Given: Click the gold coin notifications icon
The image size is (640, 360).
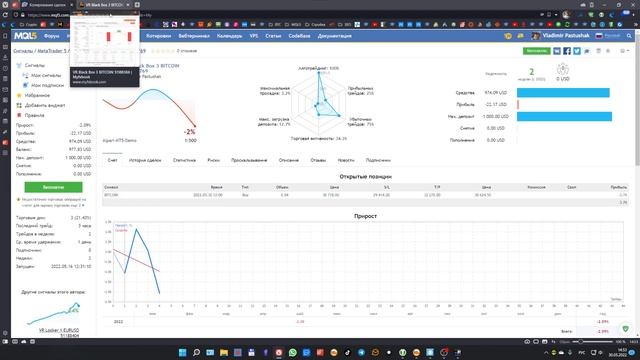Looking at the screenshot, I should tap(508, 36).
